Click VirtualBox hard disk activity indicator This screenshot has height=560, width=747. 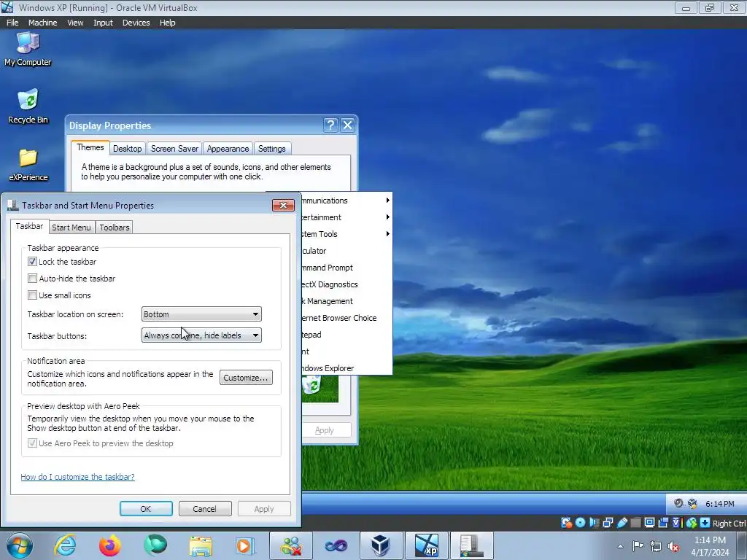pos(567,523)
